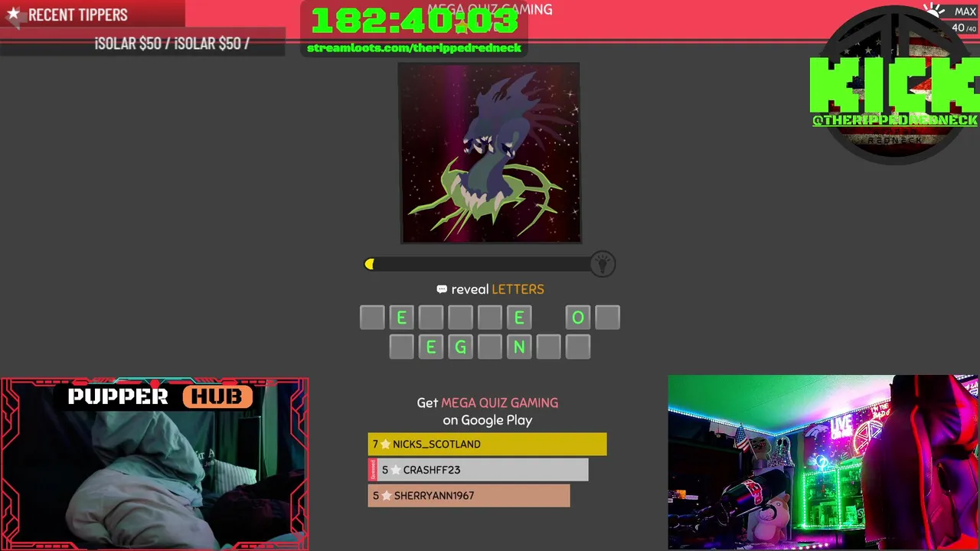Click the star icon in the SHERRYANN1967 row
This screenshot has width=980, height=551.
pyautogui.click(x=386, y=496)
